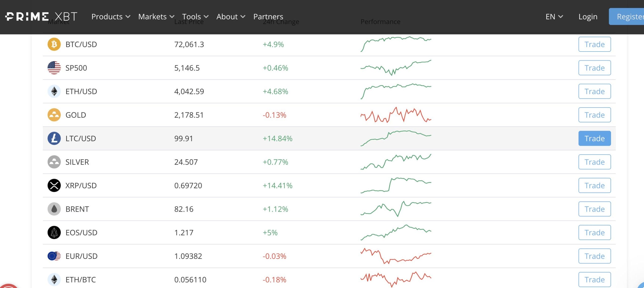Click the silver bars icon for SILVER
This screenshot has width=644, height=288.
pos(54,162)
